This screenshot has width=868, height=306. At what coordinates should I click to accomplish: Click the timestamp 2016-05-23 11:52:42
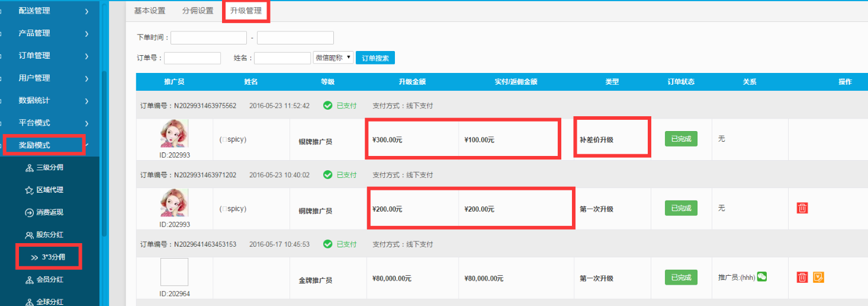point(279,106)
